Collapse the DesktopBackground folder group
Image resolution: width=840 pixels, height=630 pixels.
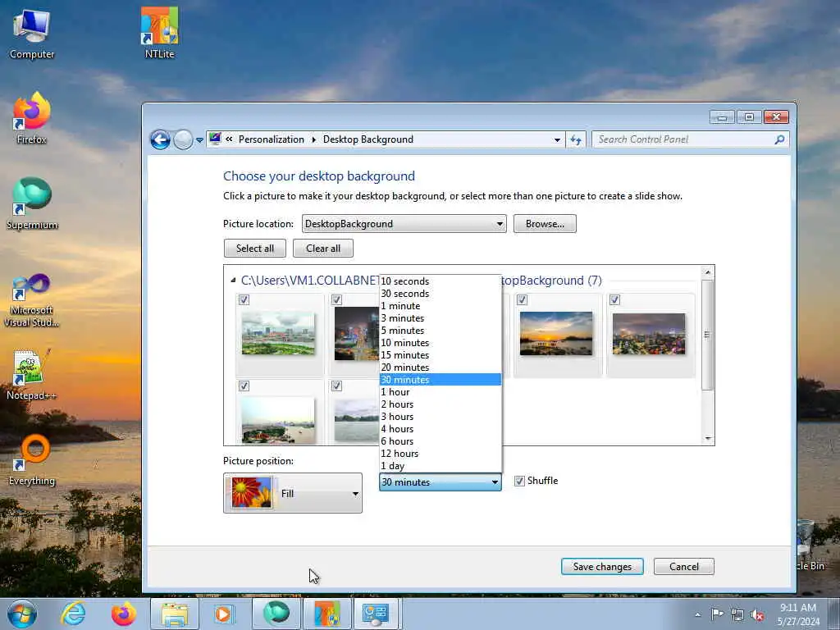(233, 281)
